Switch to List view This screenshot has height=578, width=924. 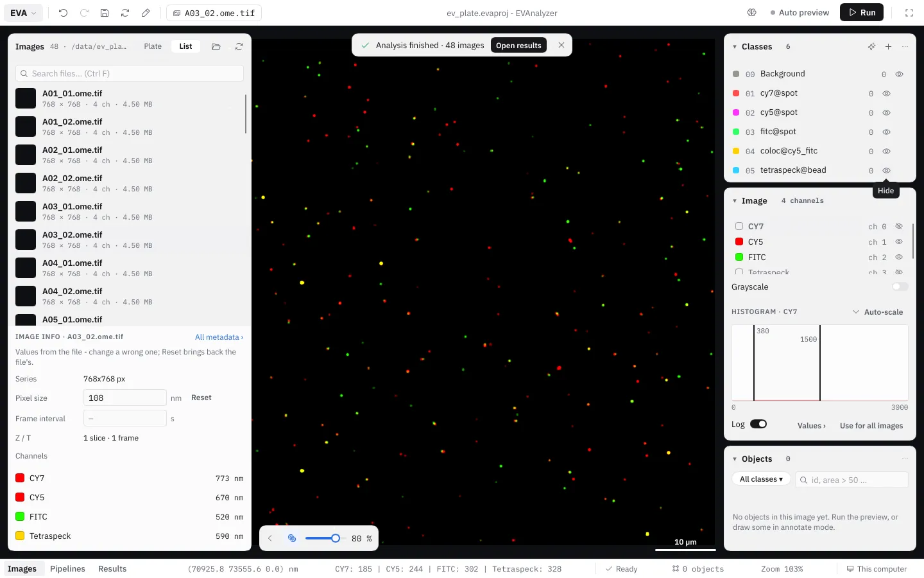[x=185, y=46]
